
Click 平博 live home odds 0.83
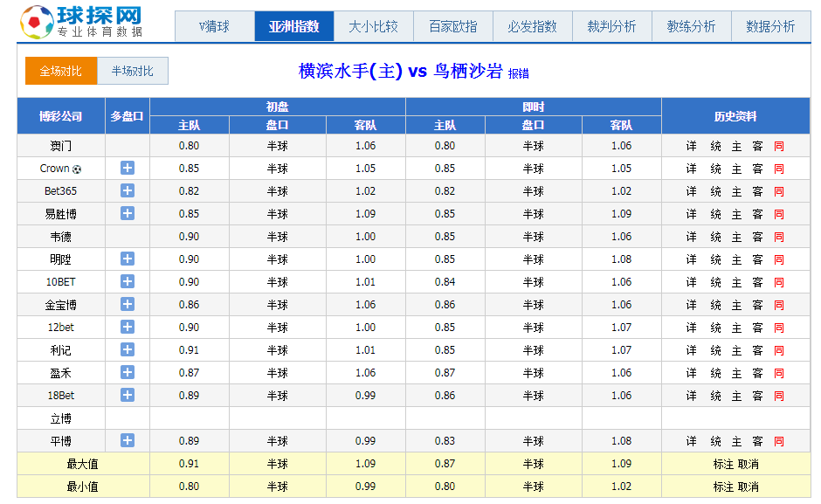[445, 441]
